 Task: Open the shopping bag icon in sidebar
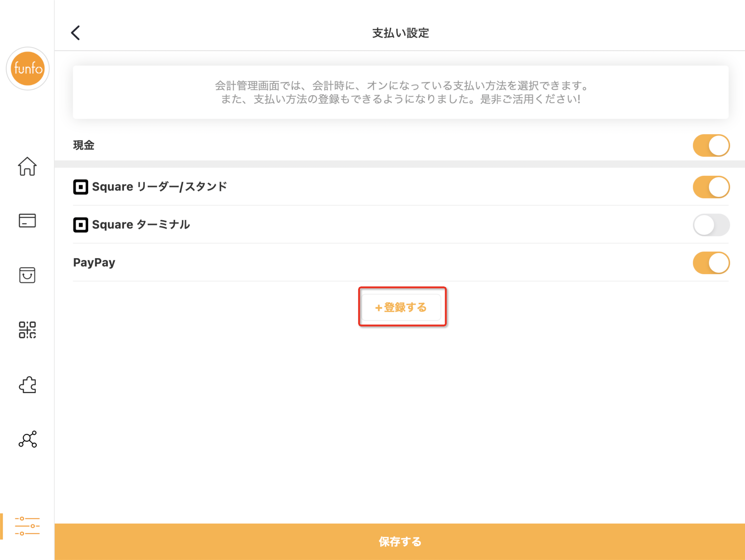(27, 275)
